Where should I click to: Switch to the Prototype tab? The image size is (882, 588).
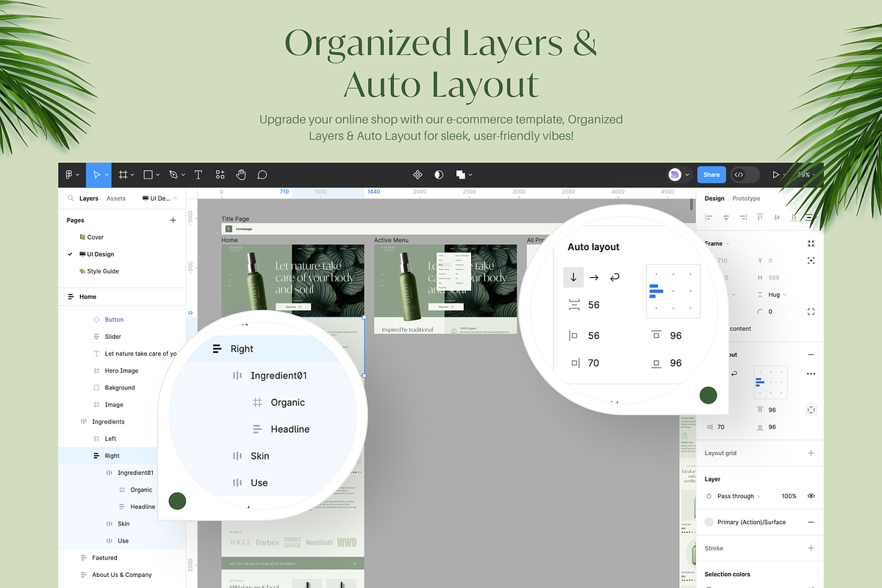[x=746, y=198]
